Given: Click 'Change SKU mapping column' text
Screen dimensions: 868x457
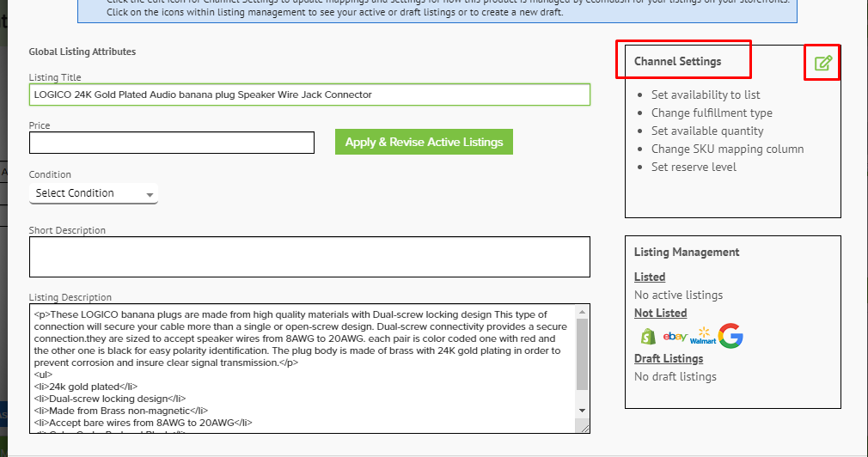Looking at the screenshot, I should [727, 149].
